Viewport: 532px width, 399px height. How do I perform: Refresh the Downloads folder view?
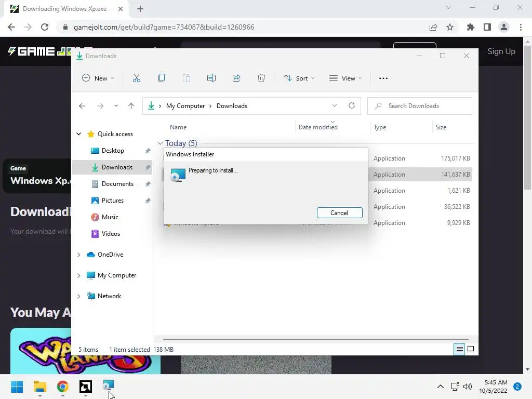[352, 105]
